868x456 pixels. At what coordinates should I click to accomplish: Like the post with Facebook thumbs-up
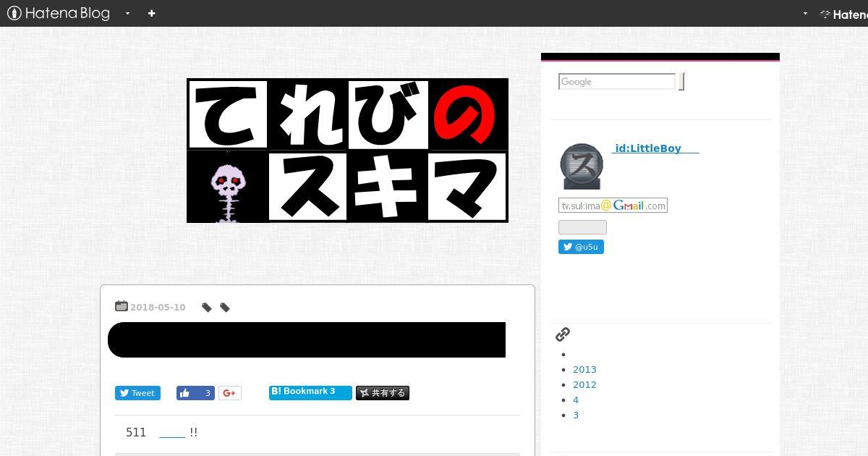tap(195, 393)
